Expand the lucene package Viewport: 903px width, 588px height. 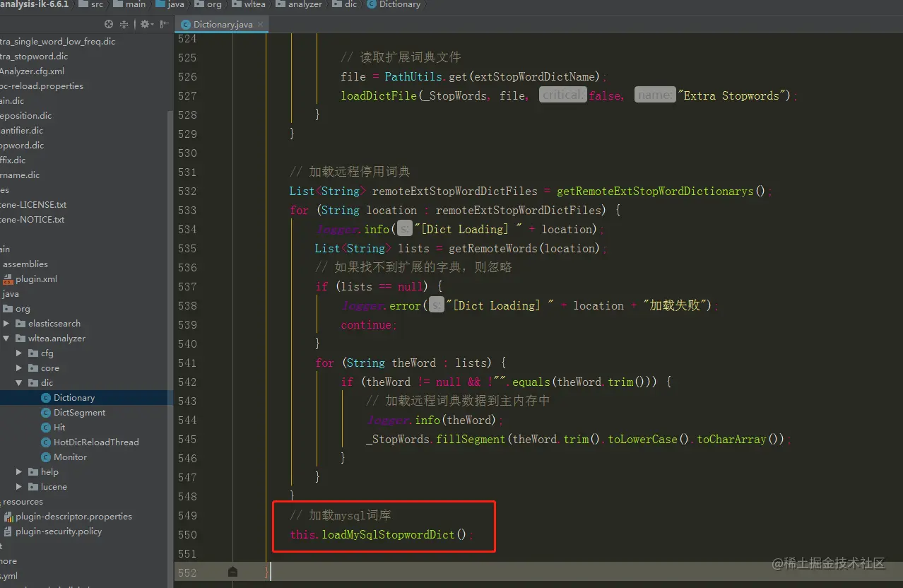[x=20, y=487]
